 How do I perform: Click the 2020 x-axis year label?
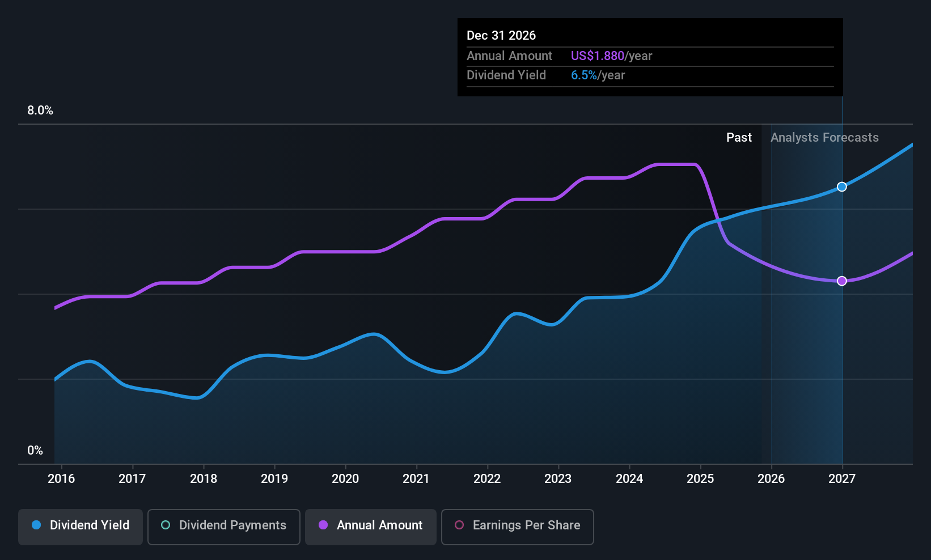[x=345, y=479]
